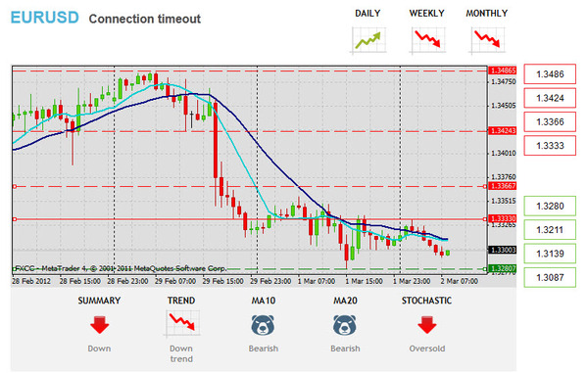
Task: Click the 1.34865 red price tag
Action: (x=503, y=70)
